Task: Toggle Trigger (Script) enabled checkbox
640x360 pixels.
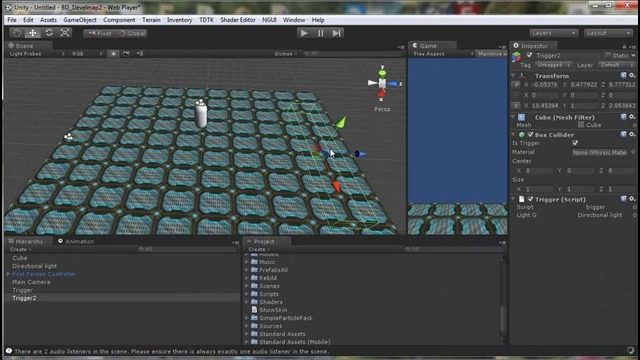Action: [530, 199]
